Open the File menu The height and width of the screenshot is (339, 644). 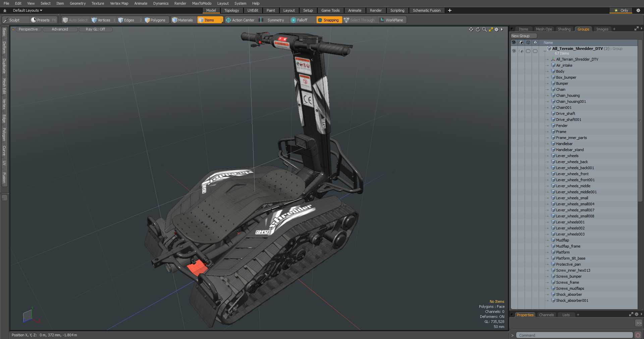(x=6, y=3)
